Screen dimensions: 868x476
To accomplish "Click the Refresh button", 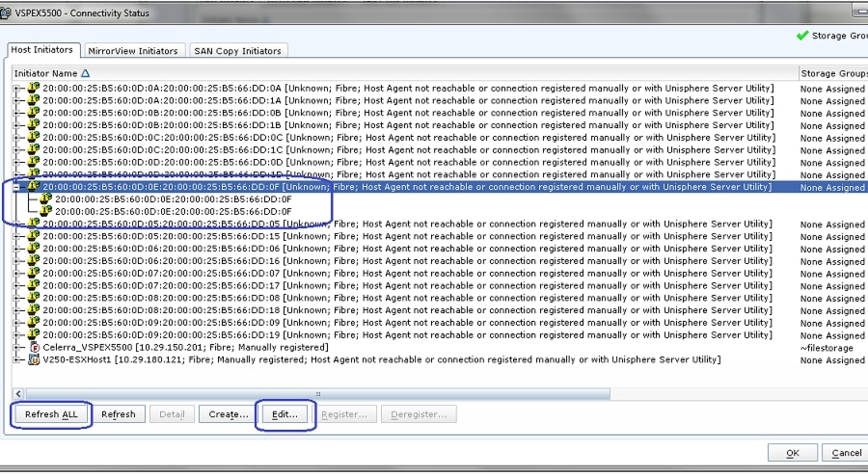I will (x=119, y=414).
